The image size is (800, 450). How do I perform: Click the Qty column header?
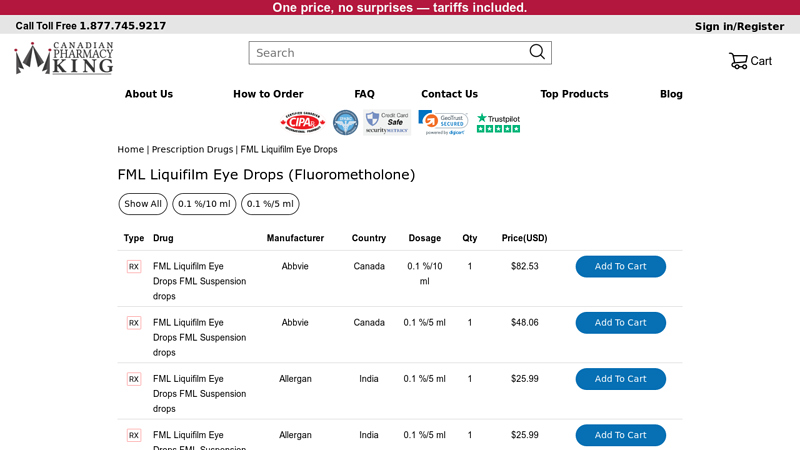pos(469,238)
